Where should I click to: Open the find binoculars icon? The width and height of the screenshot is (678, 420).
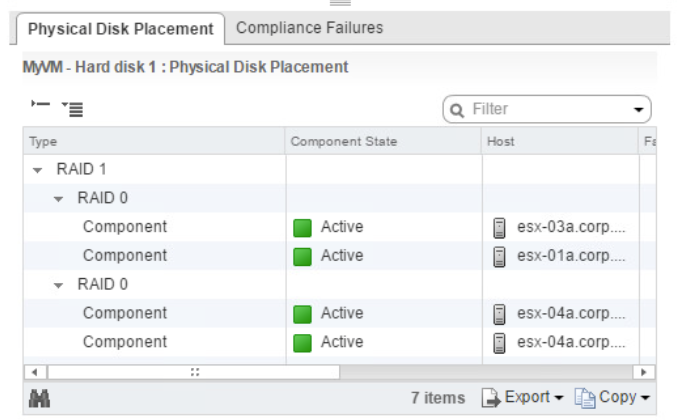pos(39,398)
